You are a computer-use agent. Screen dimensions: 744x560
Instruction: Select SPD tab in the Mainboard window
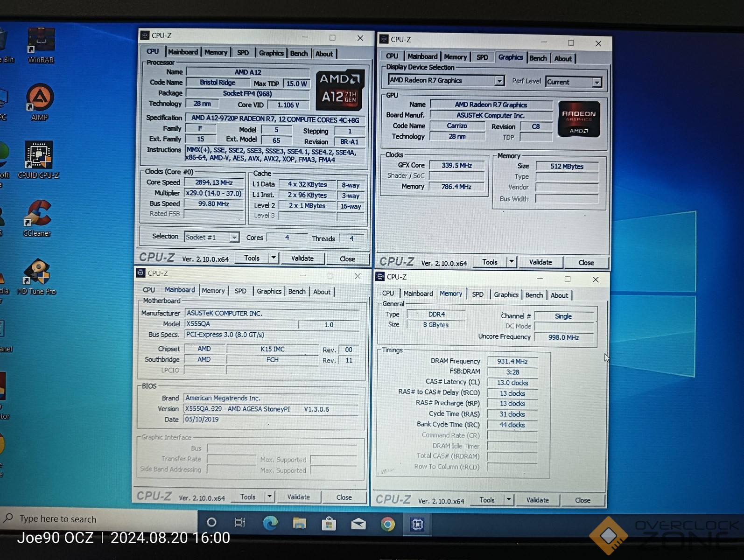(x=240, y=291)
